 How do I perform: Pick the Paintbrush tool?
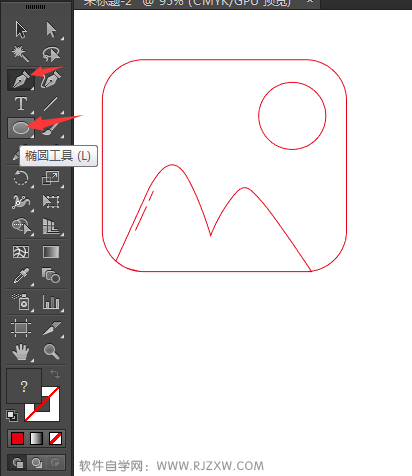tap(51, 128)
